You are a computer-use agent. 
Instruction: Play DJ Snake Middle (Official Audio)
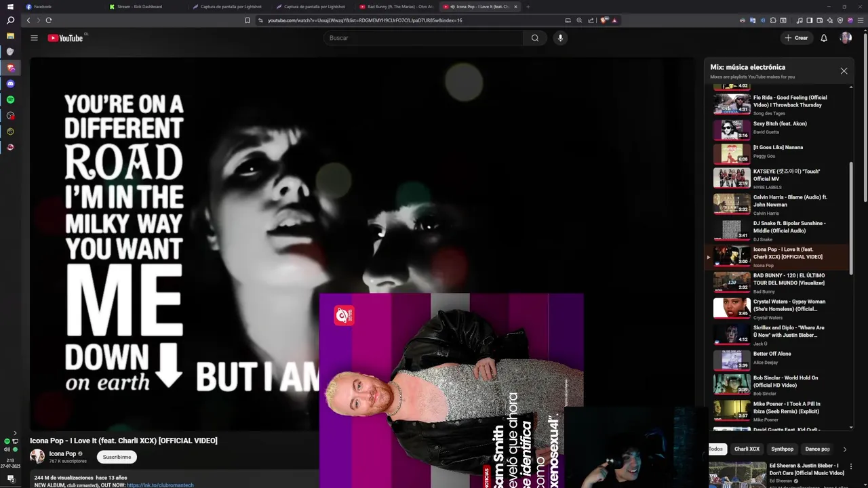pyautogui.click(x=780, y=230)
